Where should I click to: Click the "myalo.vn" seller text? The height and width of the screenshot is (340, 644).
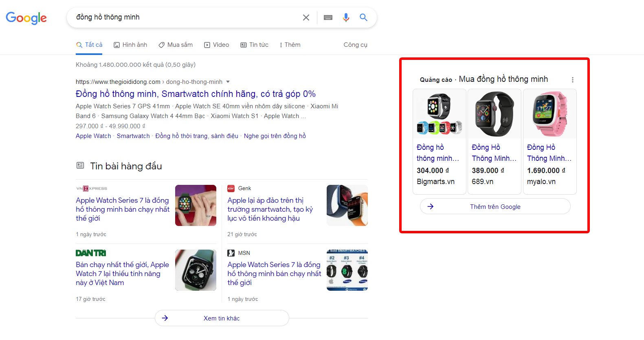(x=541, y=182)
